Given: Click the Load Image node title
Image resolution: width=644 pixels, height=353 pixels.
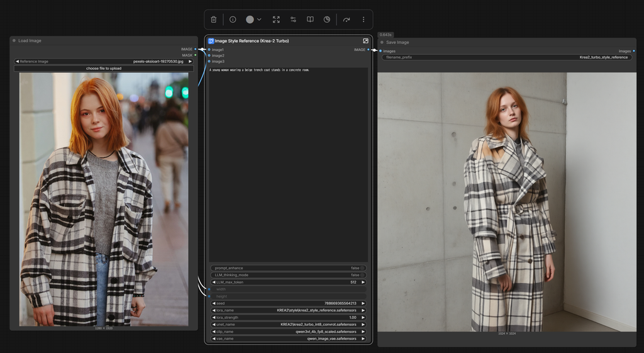Looking at the screenshot, I should [x=30, y=41].
